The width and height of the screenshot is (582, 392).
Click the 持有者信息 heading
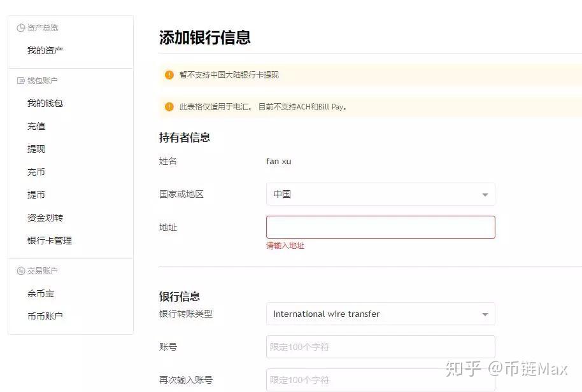pos(185,137)
